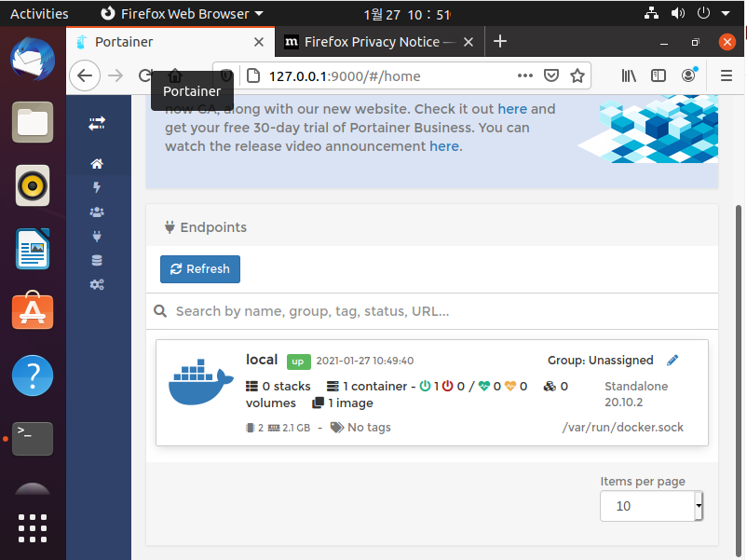Open Endpoints via the sidebar plug icon

[x=97, y=237]
